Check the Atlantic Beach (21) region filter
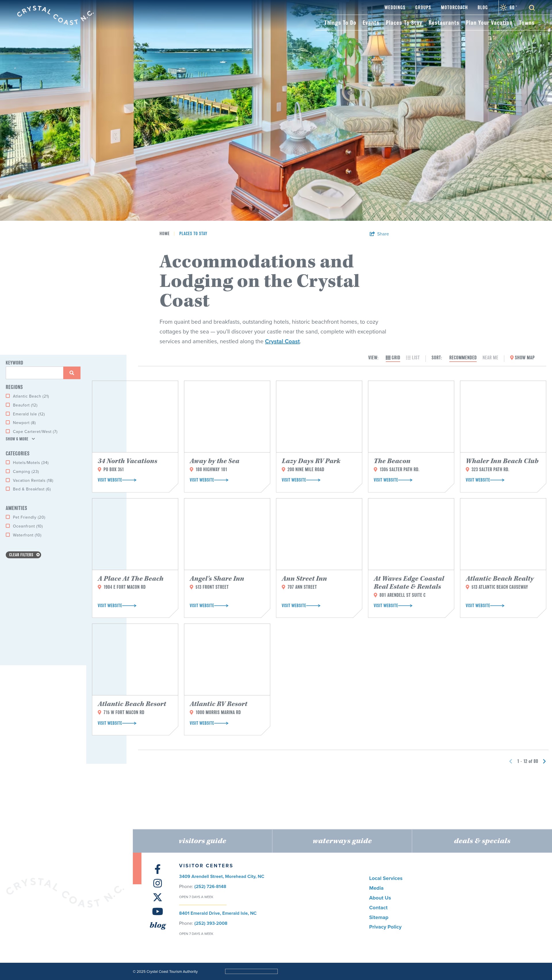Image resolution: width=552 pixels, height=980 pixels. 7,396
